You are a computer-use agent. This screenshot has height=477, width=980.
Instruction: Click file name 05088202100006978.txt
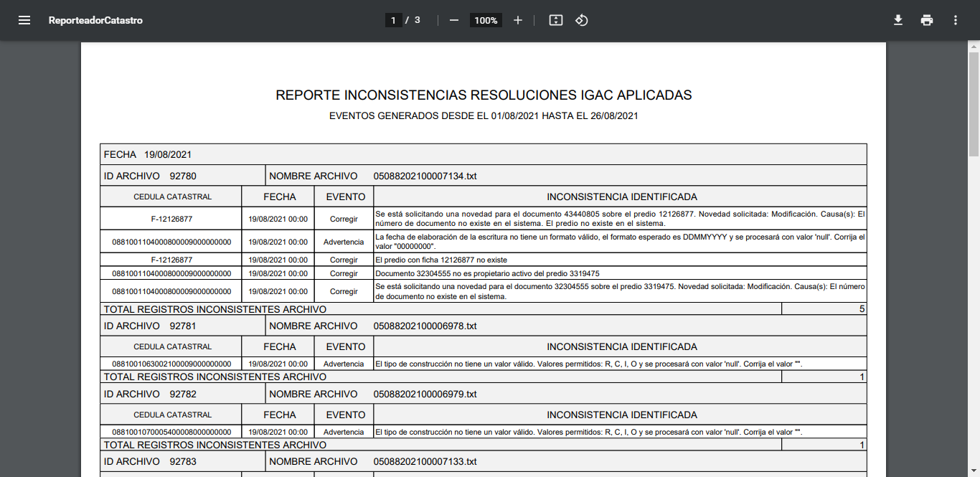425,326
